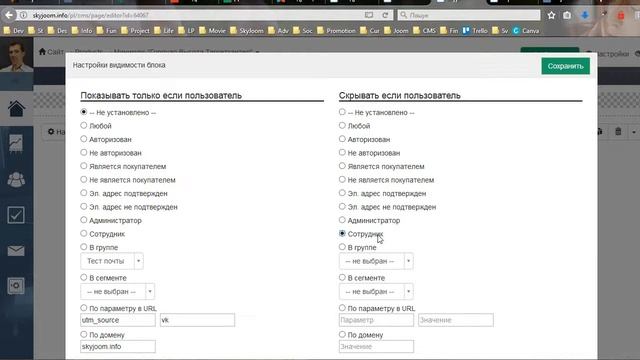Open hide-column group dropdown '-- не выбран --'

point(376,261)
